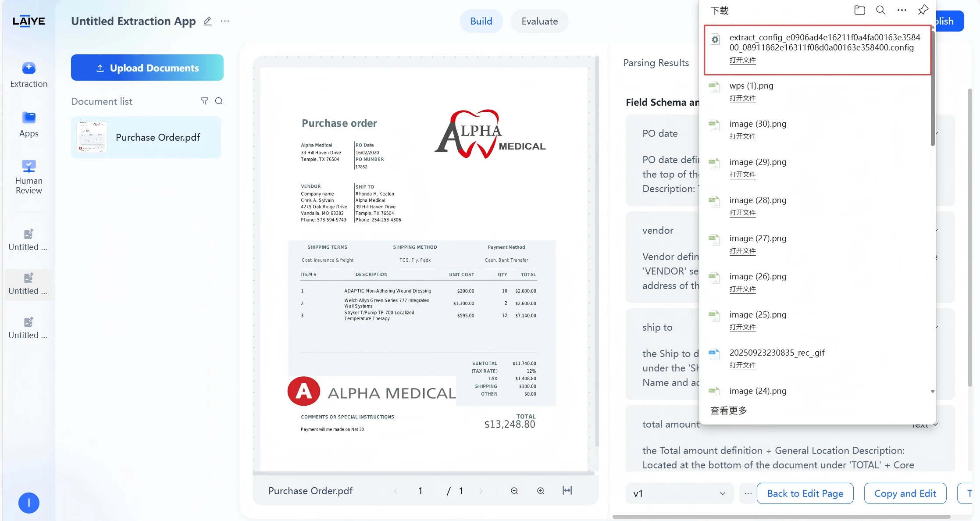This screenshot has width=980, height=521.
Task: Open file link for extract_config file
Action: pos(742,60)
